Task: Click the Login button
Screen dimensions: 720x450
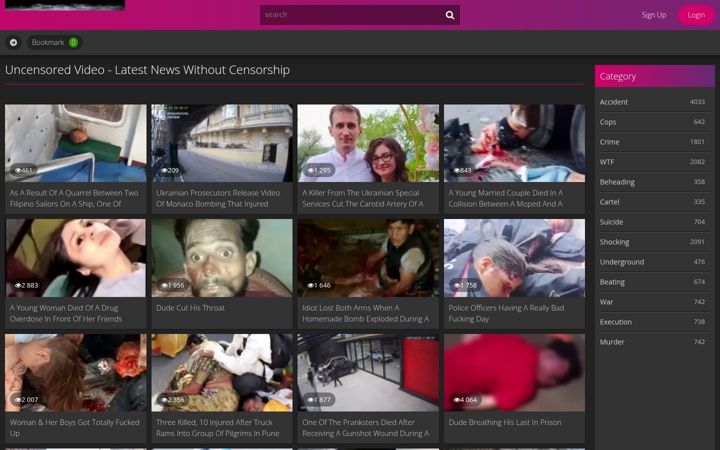Action: (696, 15)
